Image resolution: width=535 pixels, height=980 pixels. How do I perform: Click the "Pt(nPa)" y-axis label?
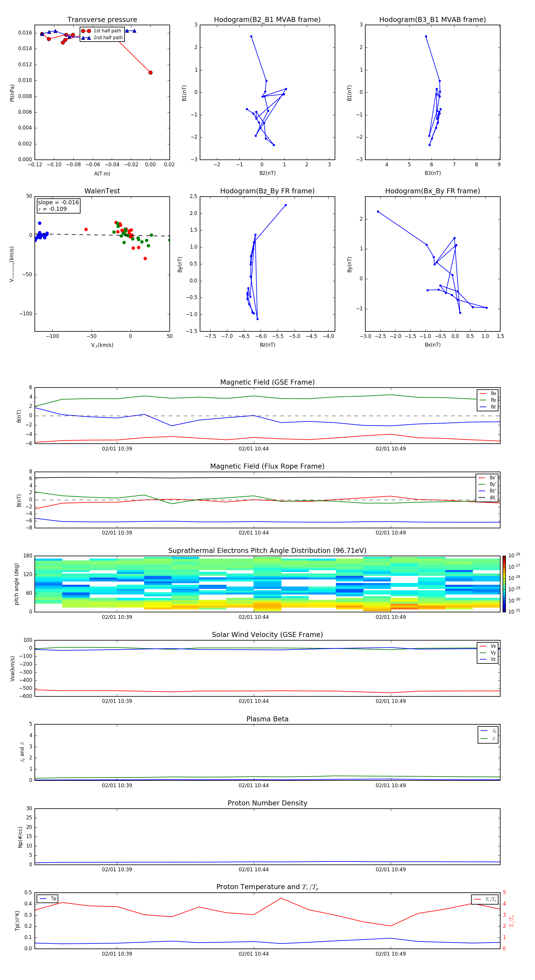[12, 92]
